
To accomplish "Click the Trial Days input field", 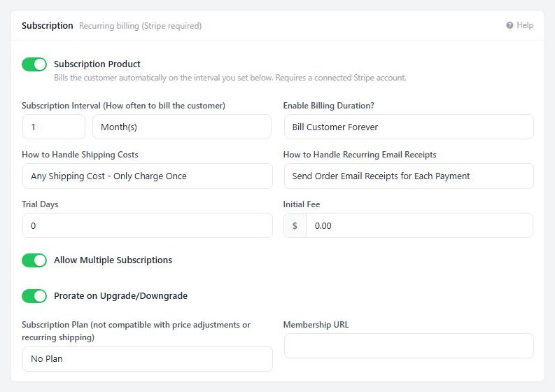I will 147,225.
